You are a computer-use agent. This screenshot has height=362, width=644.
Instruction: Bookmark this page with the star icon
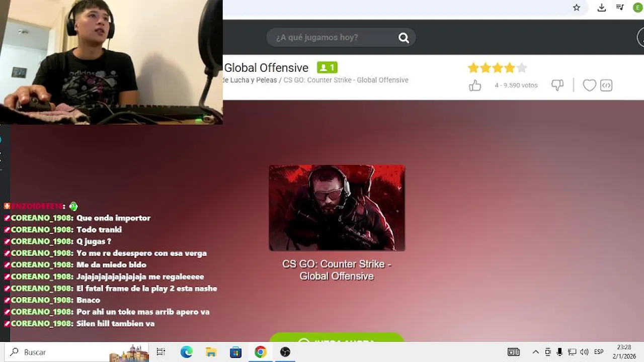(577, 8)
